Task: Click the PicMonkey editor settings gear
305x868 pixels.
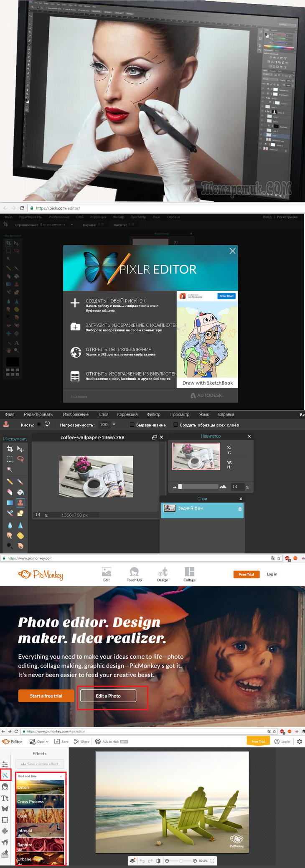Action: pyautogui.click(x=299, y=741)
